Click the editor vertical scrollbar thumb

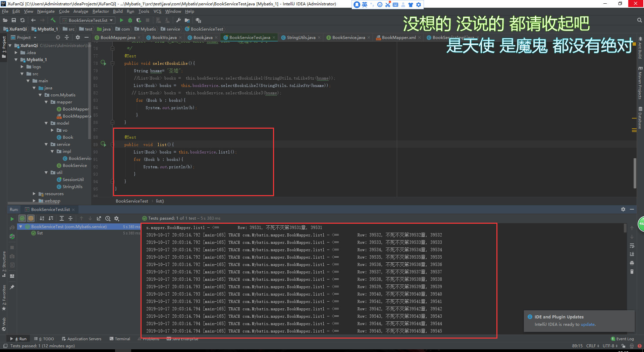[635, 173]
